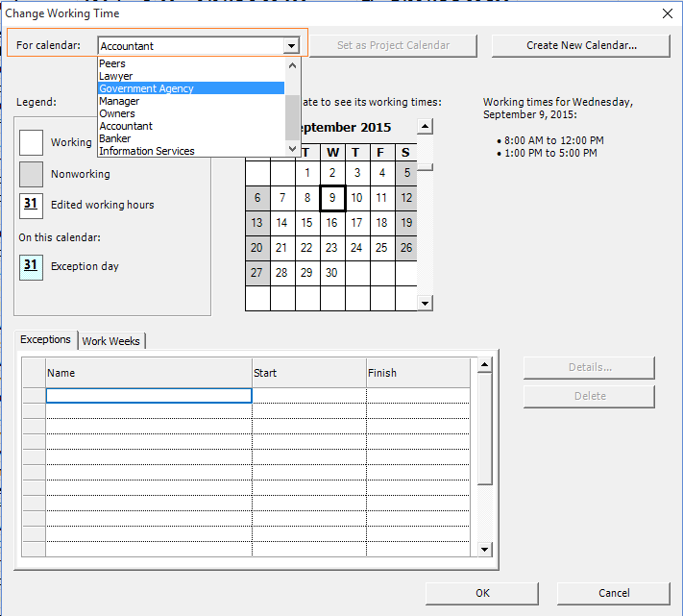Image resolution: width=683 pixels, height=616 pixels.
Task: Select September 2 on the calendar
Action: [332, 173]
